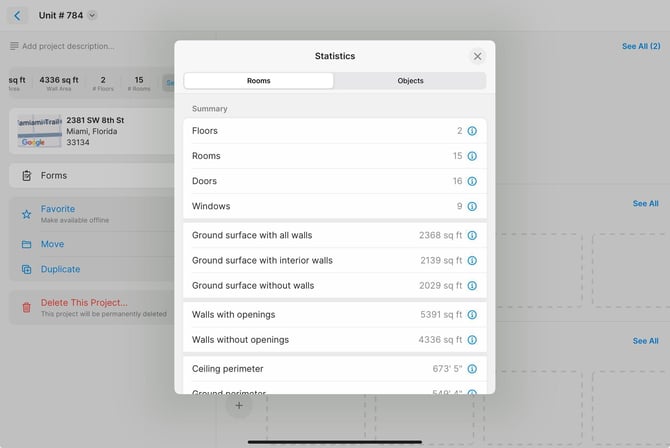The height and width of the screenshot is (448, 670).
Task: Select the Rooms tab
Action: point(259,81)
